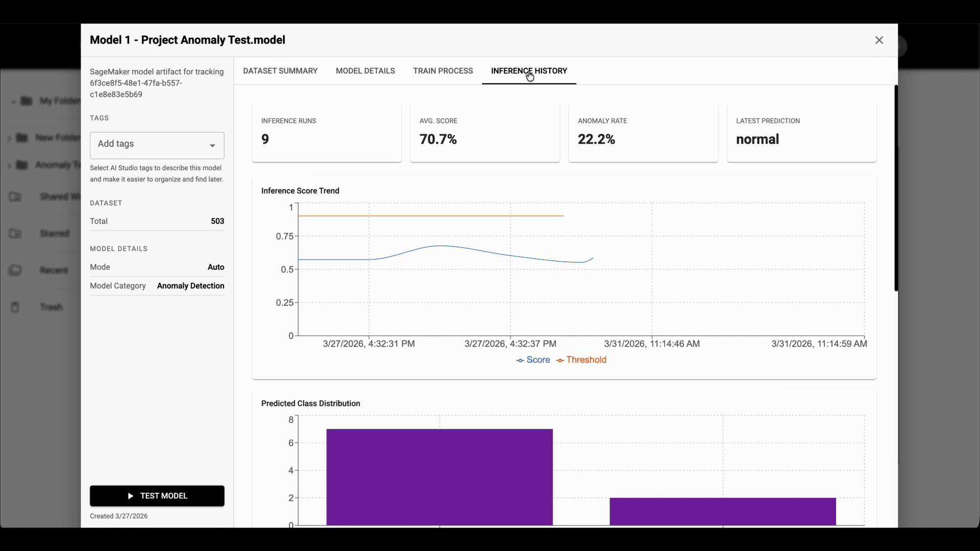The height and width of the screenshot is (551, 980).
Task: Click the play icon on Test Model
Action: [131, 496]
